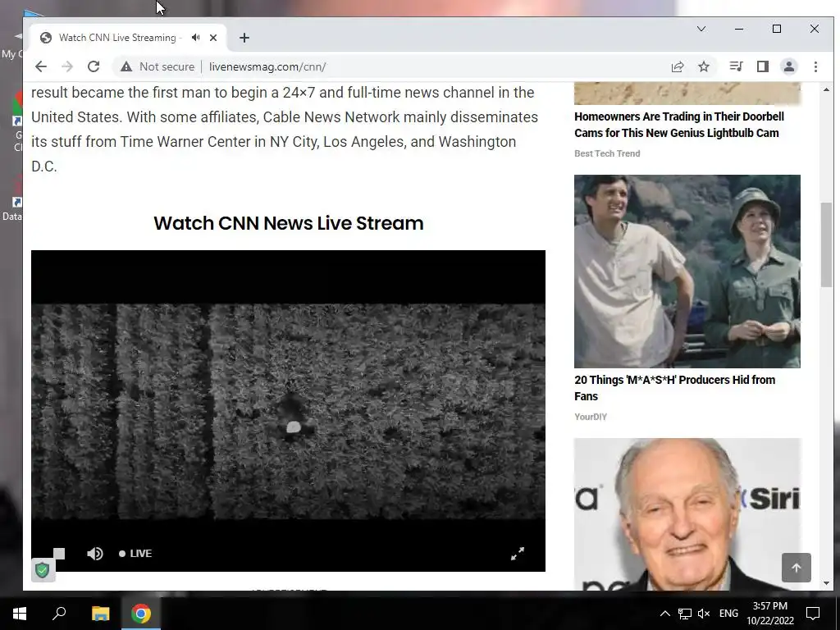Bookmark this tab with the star
This screenshot has height=630, width=840.
click(704, 66)
